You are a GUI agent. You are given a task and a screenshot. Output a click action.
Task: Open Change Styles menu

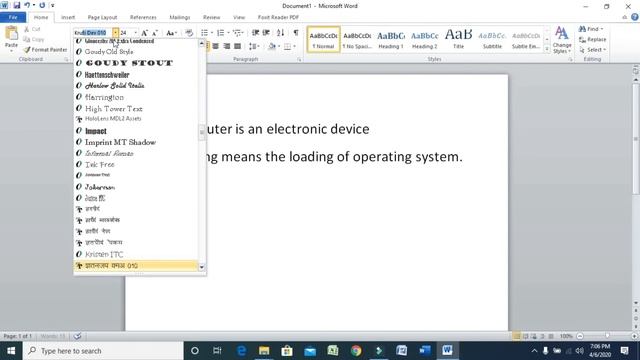click(x=562, y=40)
